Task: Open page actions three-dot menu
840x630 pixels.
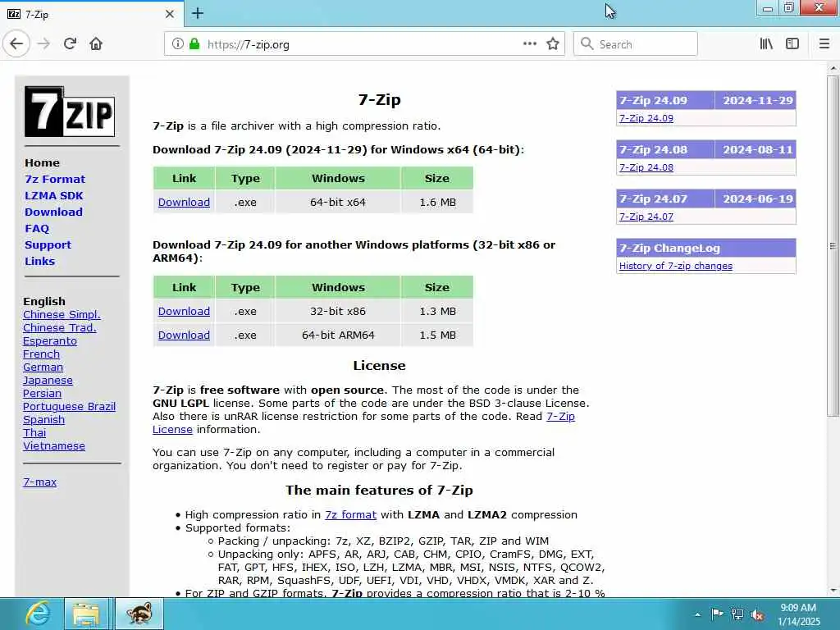Action: [530, 44]
